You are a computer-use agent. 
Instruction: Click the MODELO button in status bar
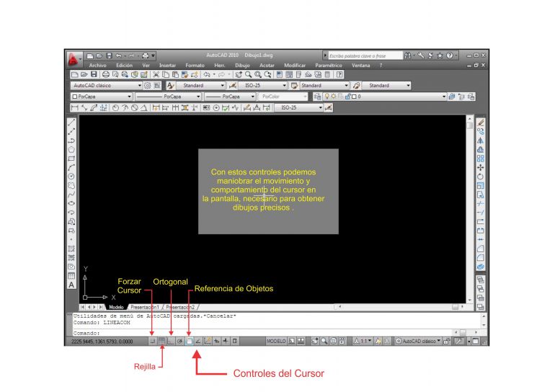click(x=276, y=342)
